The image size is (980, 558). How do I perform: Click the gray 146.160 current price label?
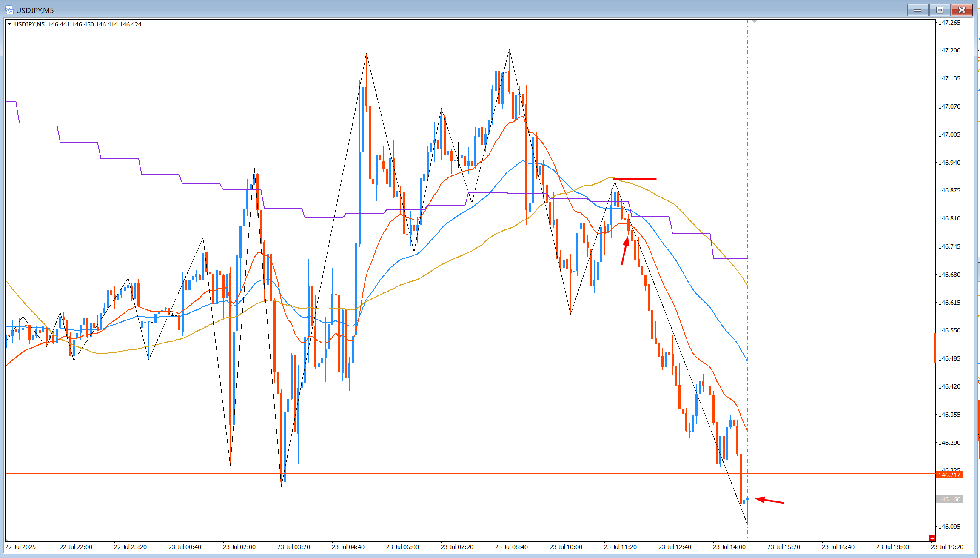tap(949, 499)
